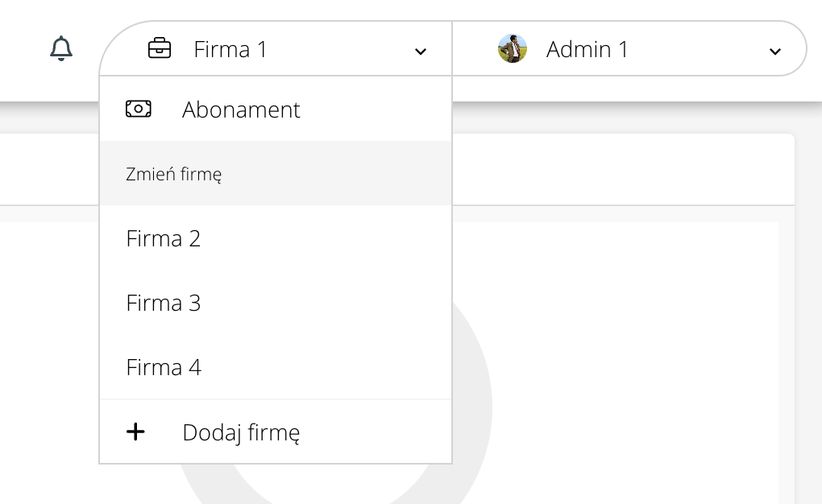Click the Dodaj firmę option

241,432
